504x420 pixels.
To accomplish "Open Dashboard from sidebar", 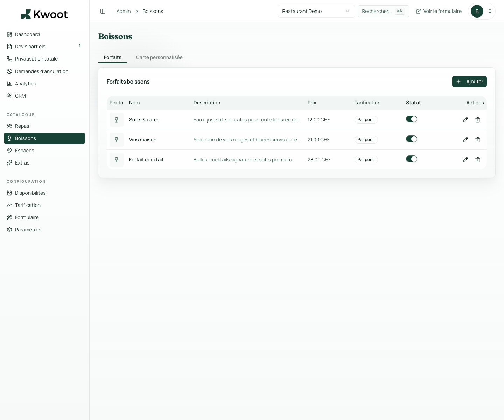I will coord(44,34).
